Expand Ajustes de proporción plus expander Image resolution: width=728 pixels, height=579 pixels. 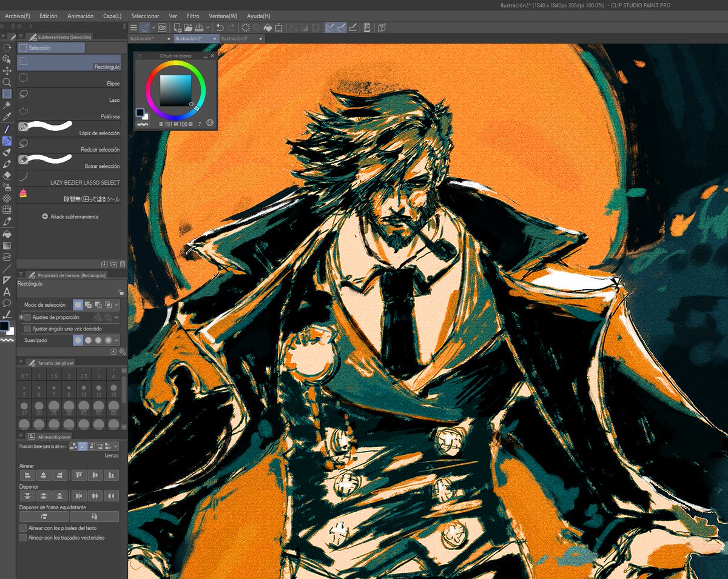click(21, 317)
